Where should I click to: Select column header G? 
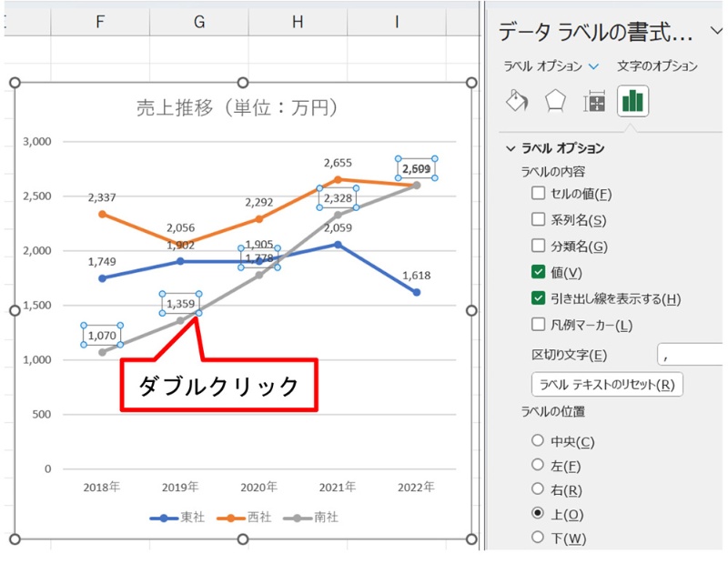198,21
